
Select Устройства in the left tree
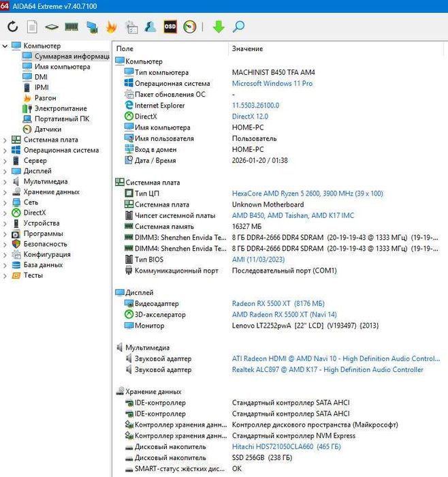pyautogui.click(x=42, y=223)
